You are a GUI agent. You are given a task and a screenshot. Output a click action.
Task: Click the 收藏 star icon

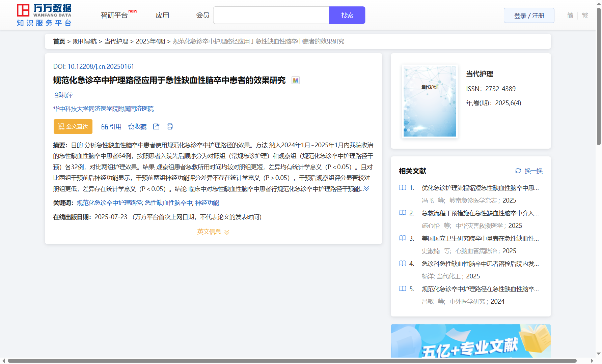[x=131, y=127]
